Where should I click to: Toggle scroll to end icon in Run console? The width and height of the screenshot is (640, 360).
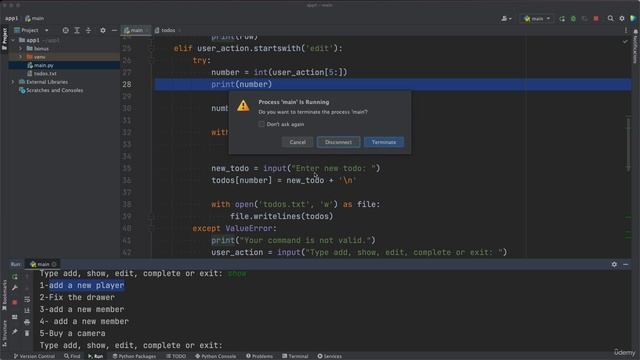coord(27,311)
